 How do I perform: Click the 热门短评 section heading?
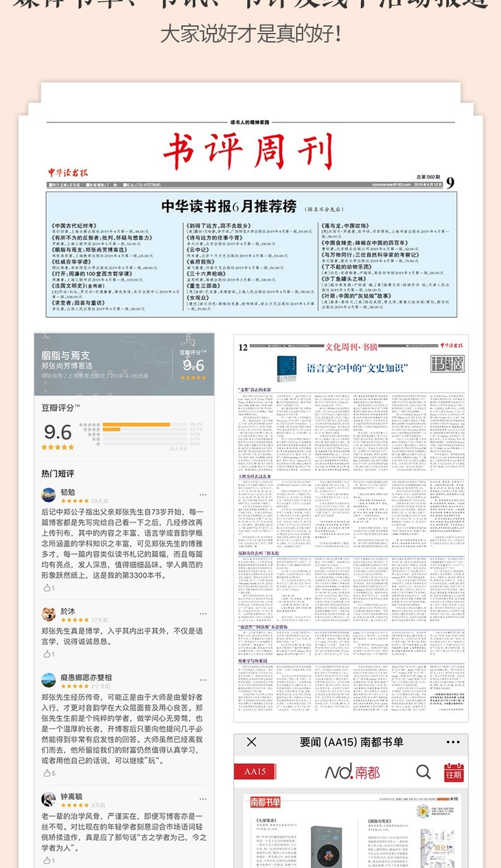58,474
